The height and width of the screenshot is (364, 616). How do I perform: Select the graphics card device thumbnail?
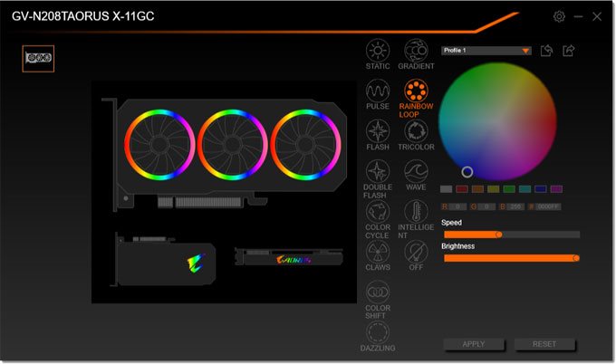[38, 59]
